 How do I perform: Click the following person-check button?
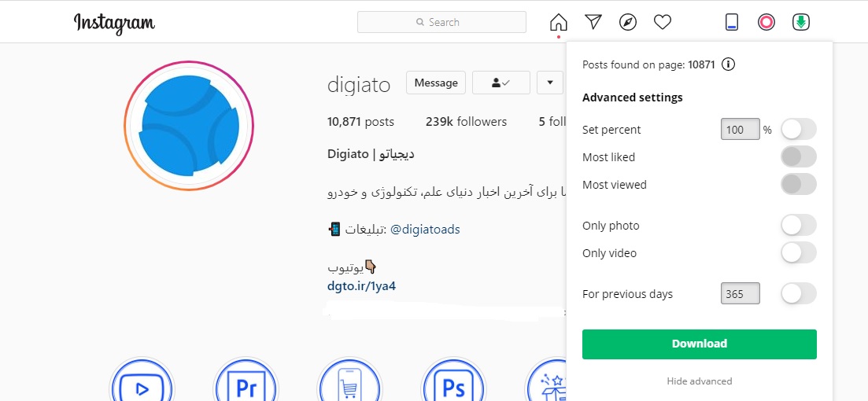click(x=501, y=83)
